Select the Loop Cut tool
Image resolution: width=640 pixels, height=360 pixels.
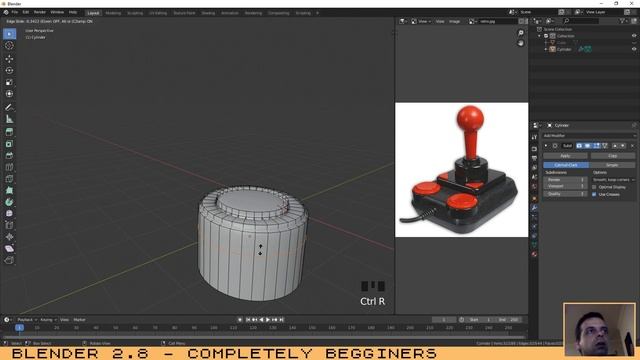click(9, 167)
